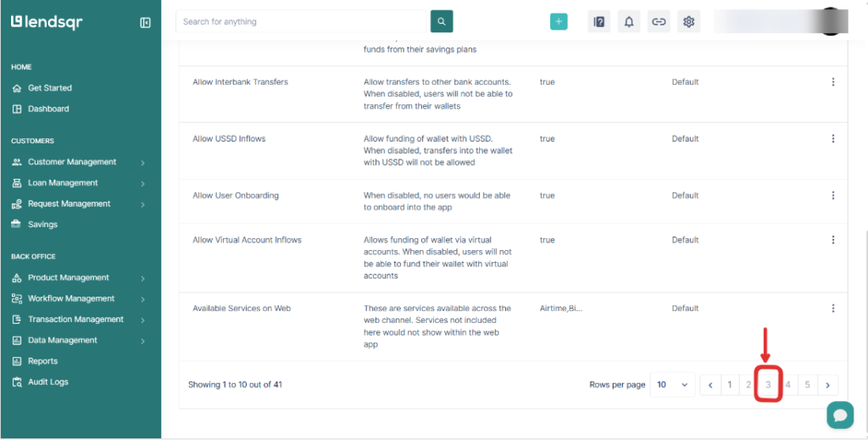Viewport: 868px width, 440px height.
Task: Click the Loan Management icon
Action: (17, 183)
